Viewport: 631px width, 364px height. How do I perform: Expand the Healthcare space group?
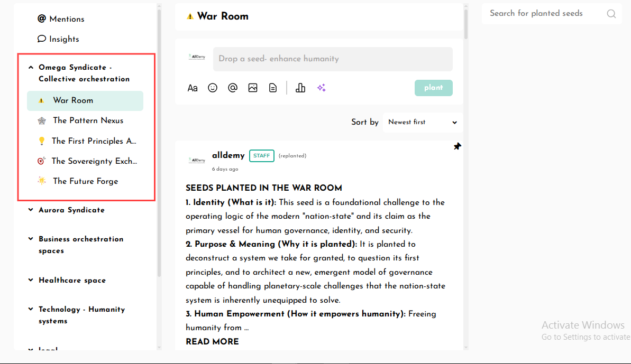coord(31,280)
